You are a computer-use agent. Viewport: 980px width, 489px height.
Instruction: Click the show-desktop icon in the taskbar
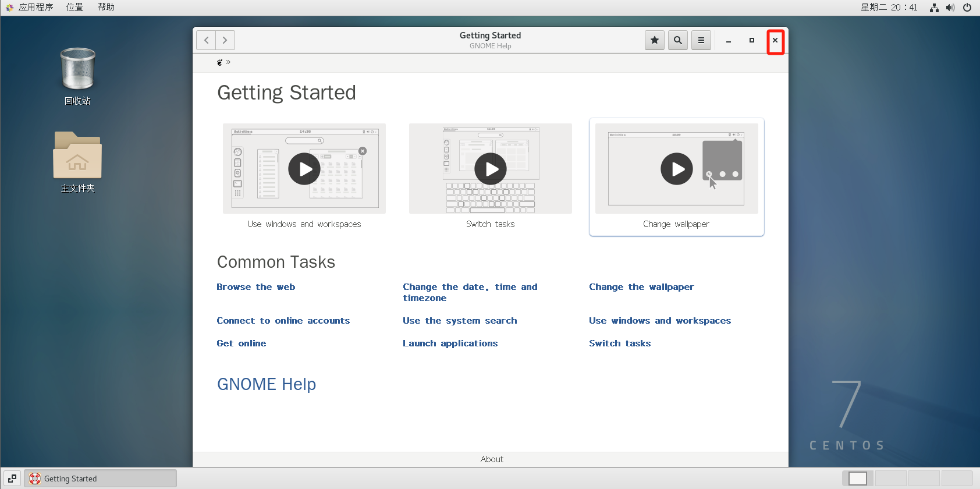(12, 479)
